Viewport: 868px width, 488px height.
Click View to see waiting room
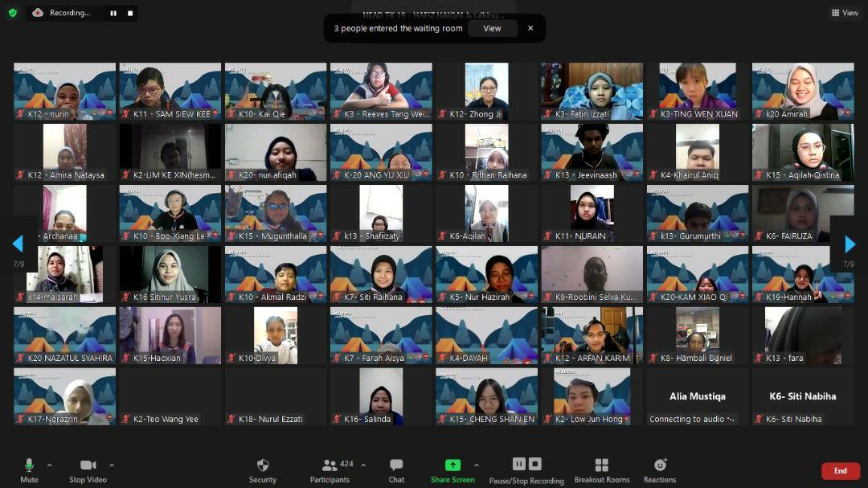click(x=492, y=28)
